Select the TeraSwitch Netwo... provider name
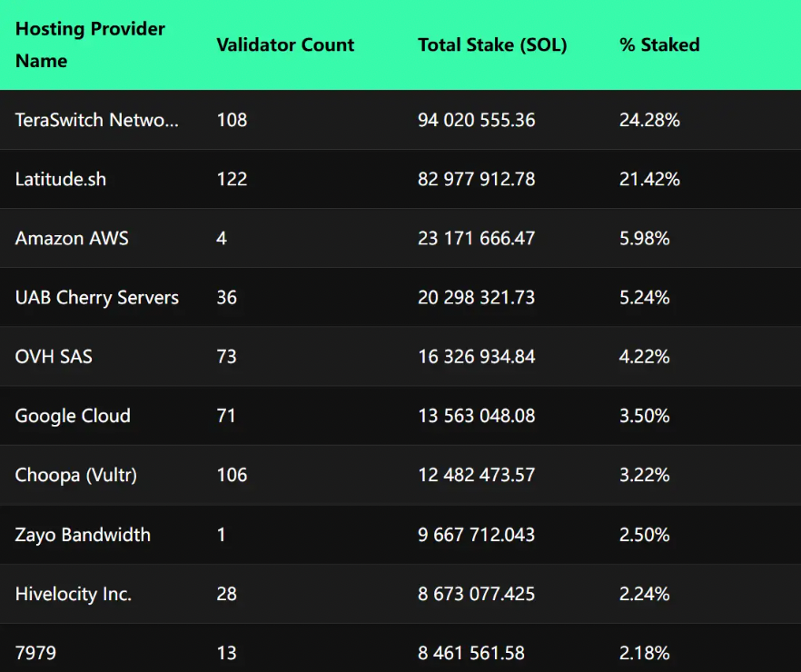 click(x=97, y=120)
